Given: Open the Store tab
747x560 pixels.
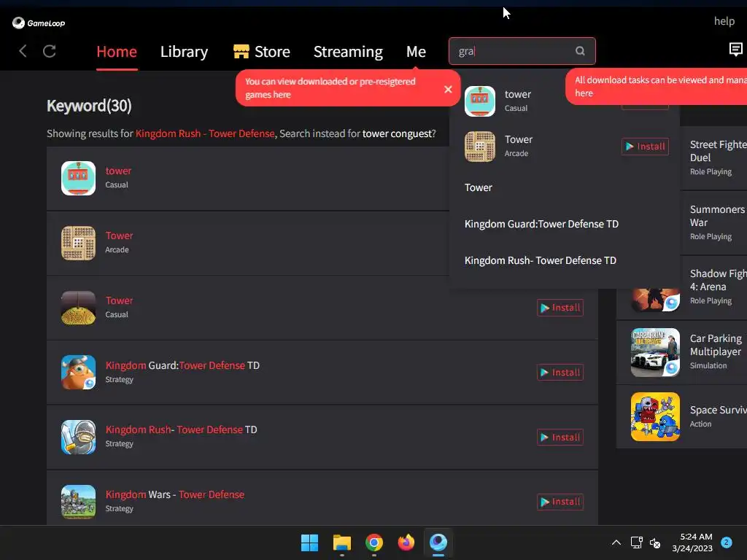Looking at the screenshot, I should (x=272, y=52).
